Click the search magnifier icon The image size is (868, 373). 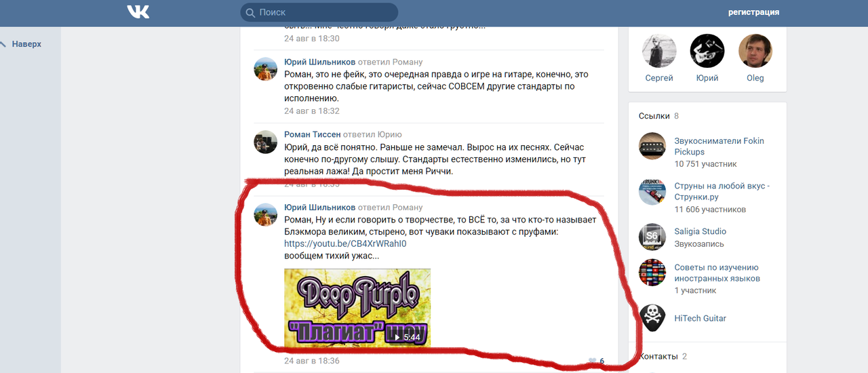(x=250, y=12)
